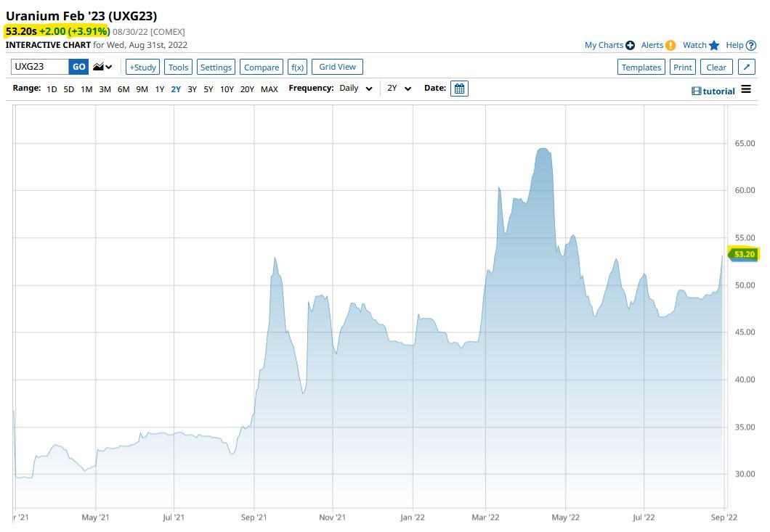Select the 10Y range
The width and height of the screenshot is (770, 532).
pyautogui.click(x=227, y=89)
